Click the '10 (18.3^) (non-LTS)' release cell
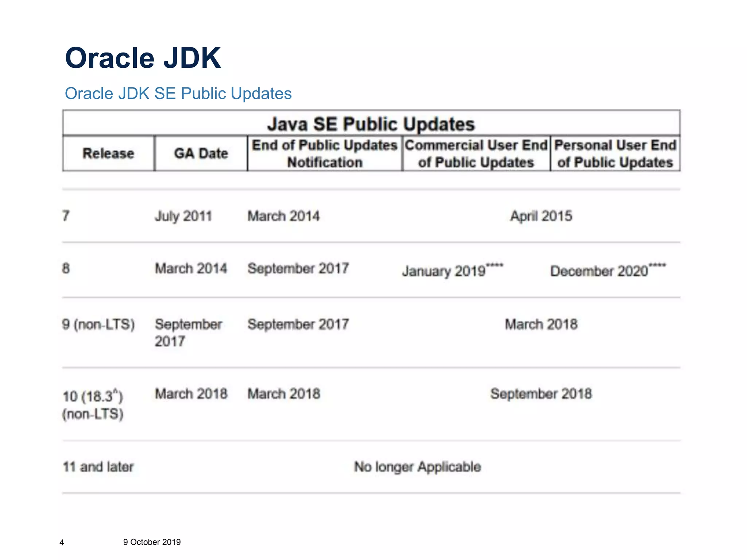Viewport: 747px width, 560px height. [93, 405]
